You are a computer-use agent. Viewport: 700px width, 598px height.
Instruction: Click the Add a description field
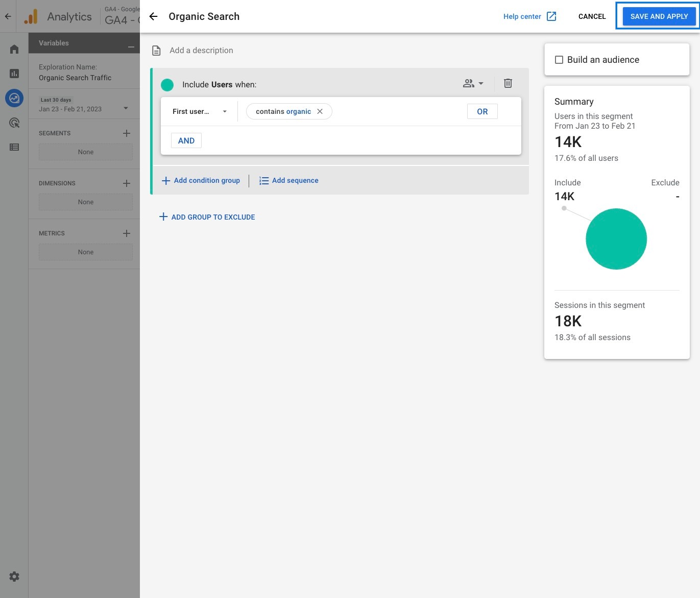click(201, 50)
